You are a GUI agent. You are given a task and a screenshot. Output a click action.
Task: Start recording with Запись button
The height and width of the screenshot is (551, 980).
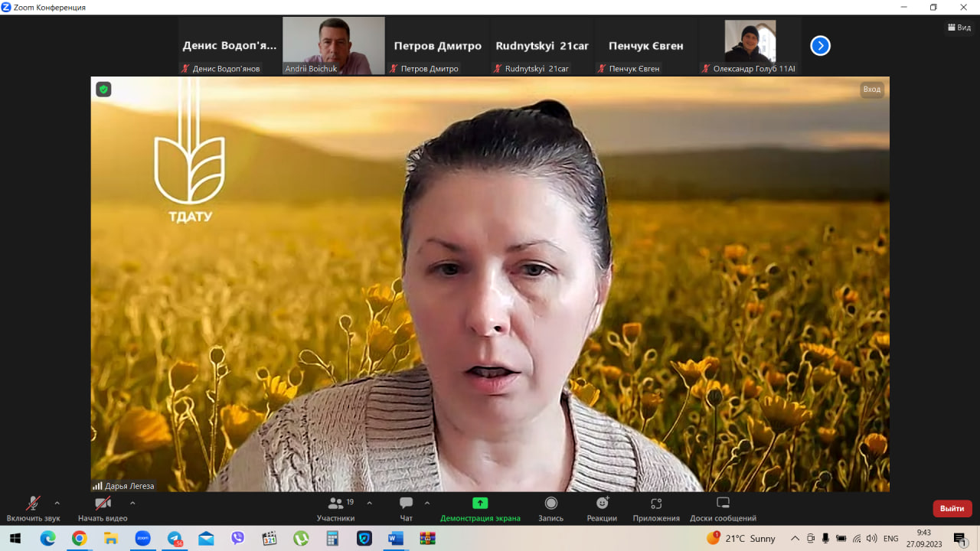point(550,509)
